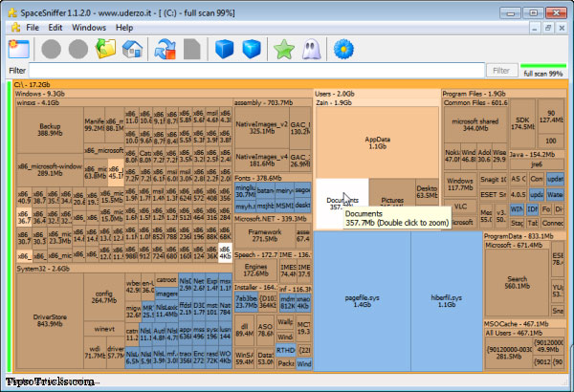This screenshot has height=392, width=574.
Task: Click the assembly - 703.7Mb header
Action: pyautogui.click(x=273, y=103)
